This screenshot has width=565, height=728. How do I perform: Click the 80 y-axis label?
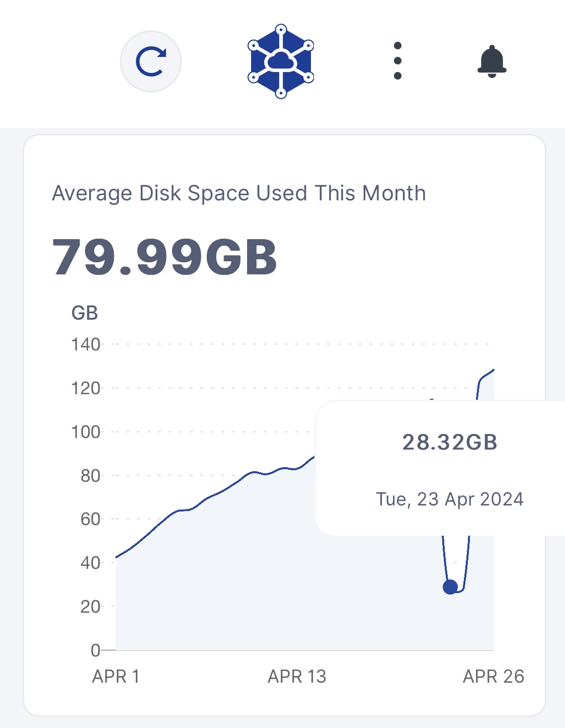90,476
